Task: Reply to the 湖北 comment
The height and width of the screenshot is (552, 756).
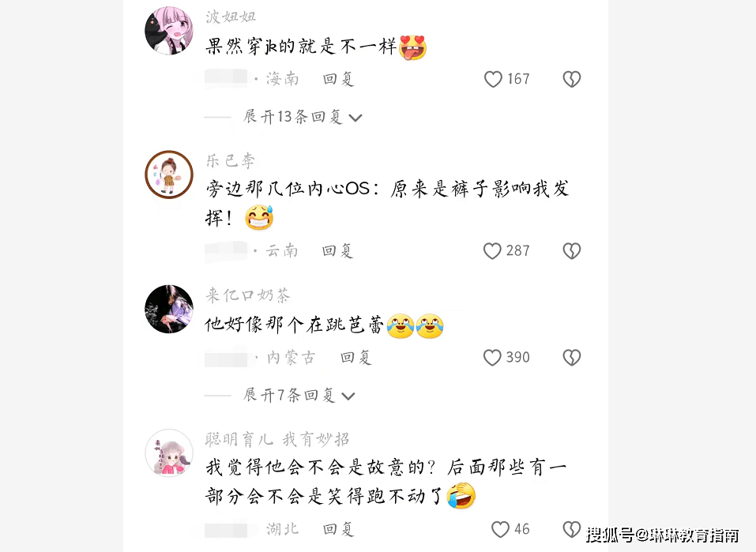Action: [338, 529]
